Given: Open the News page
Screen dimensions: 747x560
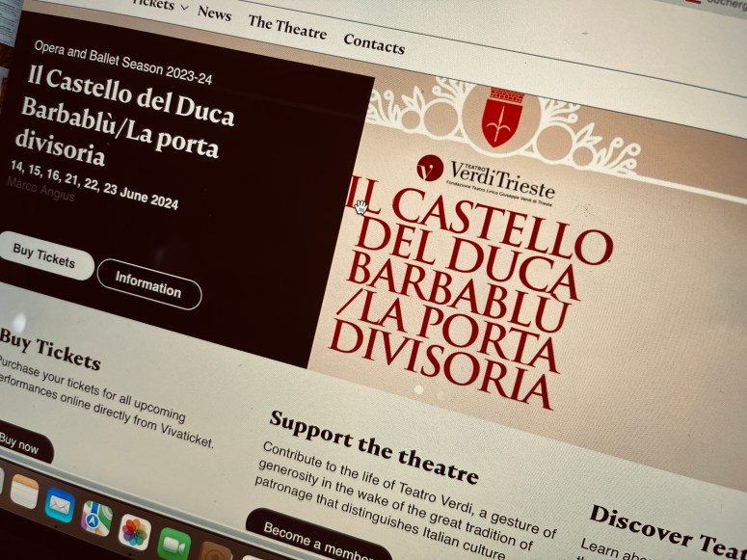Looking at the screenshot, I should coord(214,13).
